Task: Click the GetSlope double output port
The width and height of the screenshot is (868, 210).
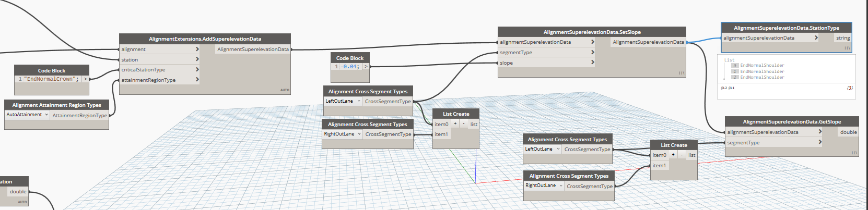Action: click(x=848, y=132)
